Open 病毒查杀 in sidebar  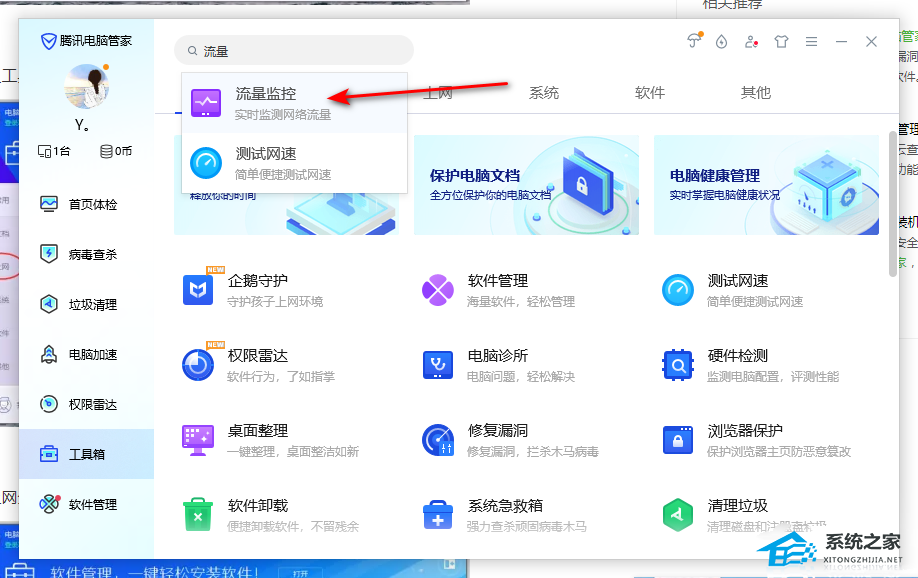(x=87, y=254)
